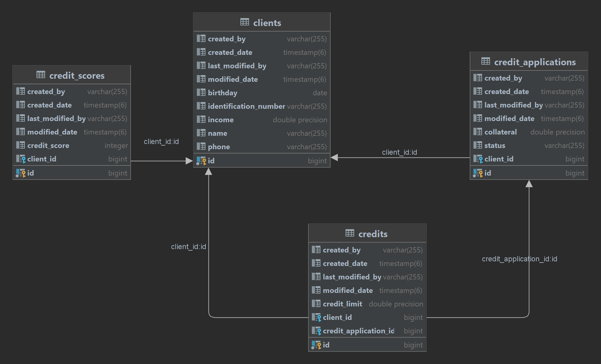Click foreign key icon of credit_application_id column
This screenshot has height=364, width=601.
[316, 331]
